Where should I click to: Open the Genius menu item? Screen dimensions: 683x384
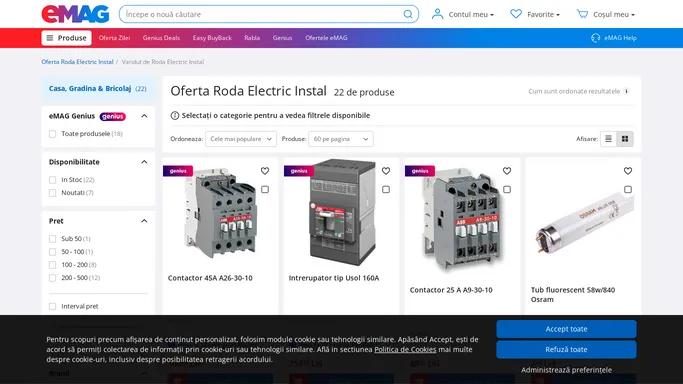(282, 38)
